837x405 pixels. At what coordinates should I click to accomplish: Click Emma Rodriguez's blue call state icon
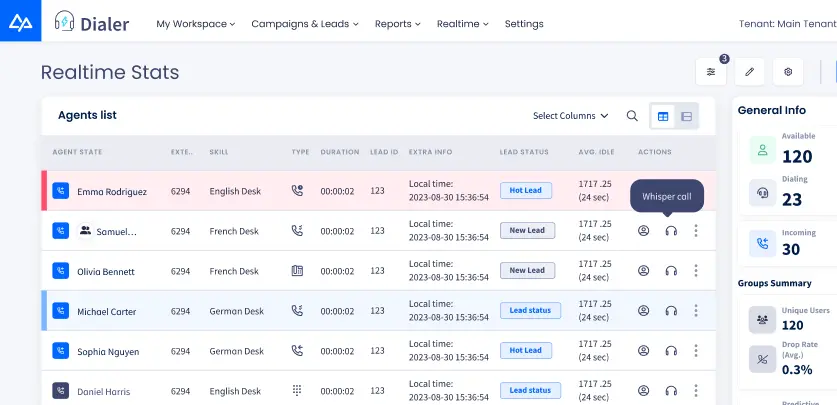click(61, 190)
